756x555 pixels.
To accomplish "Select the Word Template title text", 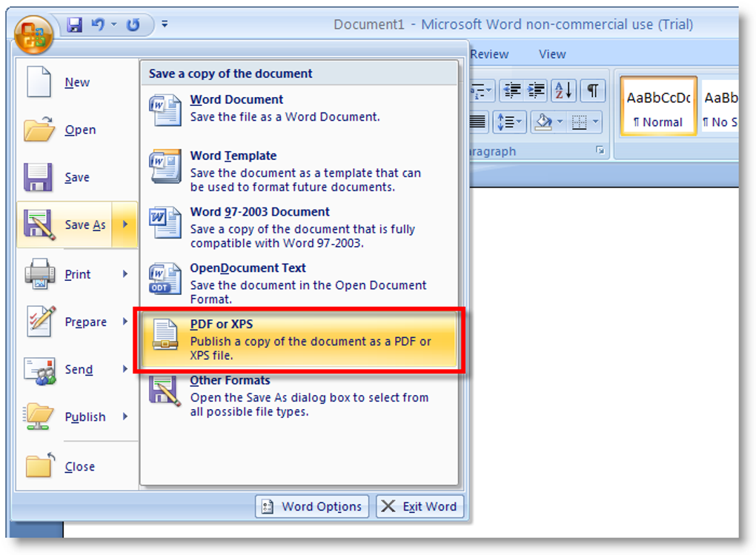I will click(233, 156).
